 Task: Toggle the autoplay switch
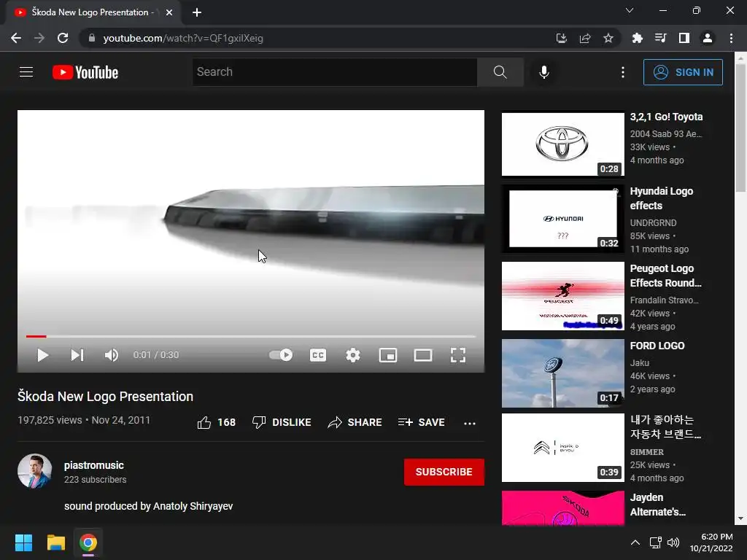(x=281, y=355)
